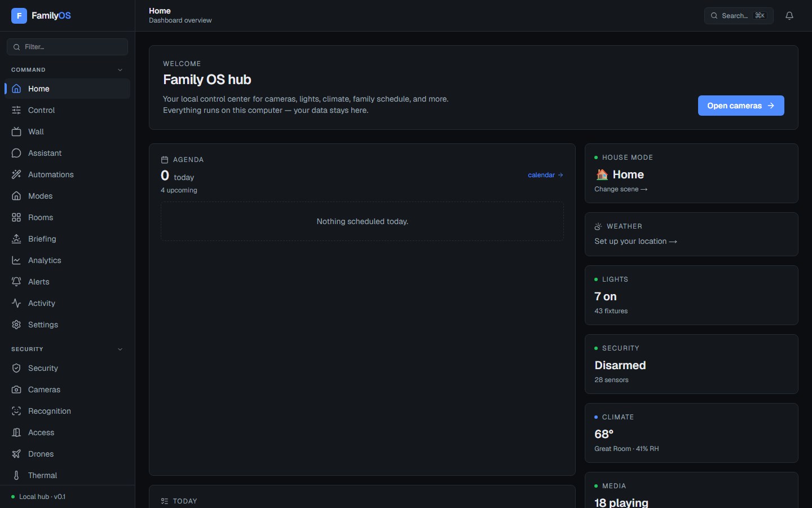Viewport: 812px width, 508px height.
Task: Click the Rooms grid icon
Action: [x=16, y=217]
